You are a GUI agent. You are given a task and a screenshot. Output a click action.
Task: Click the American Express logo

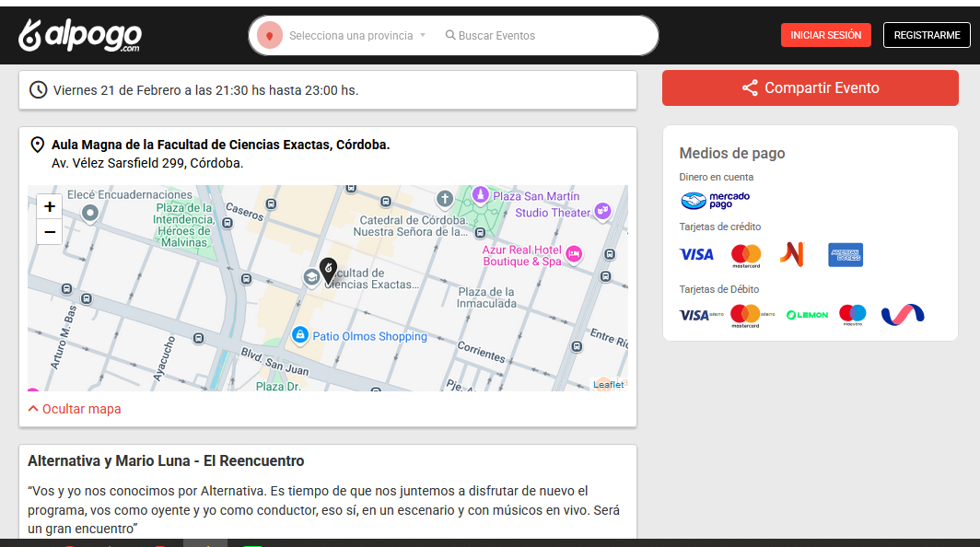tap(846, 254)
